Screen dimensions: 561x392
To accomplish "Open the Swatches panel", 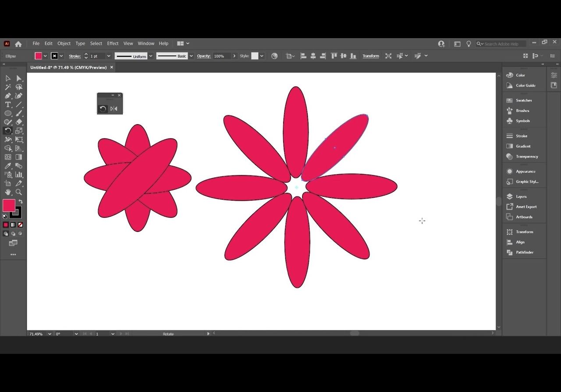I will (523, 100).
